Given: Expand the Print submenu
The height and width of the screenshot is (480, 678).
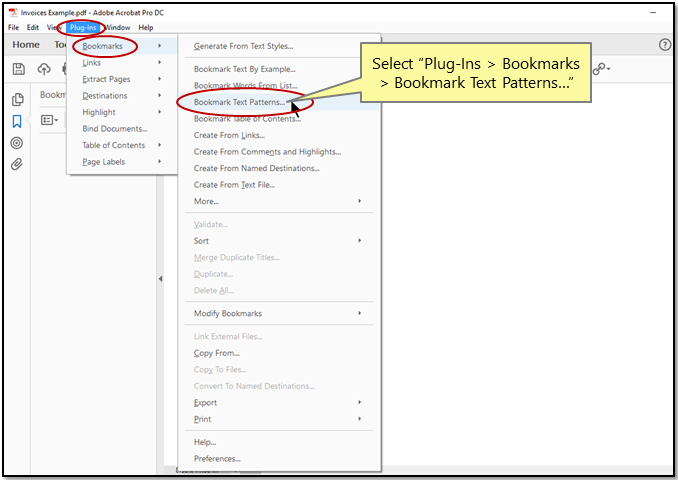Looking at the screenshot, I should [279, 419].
